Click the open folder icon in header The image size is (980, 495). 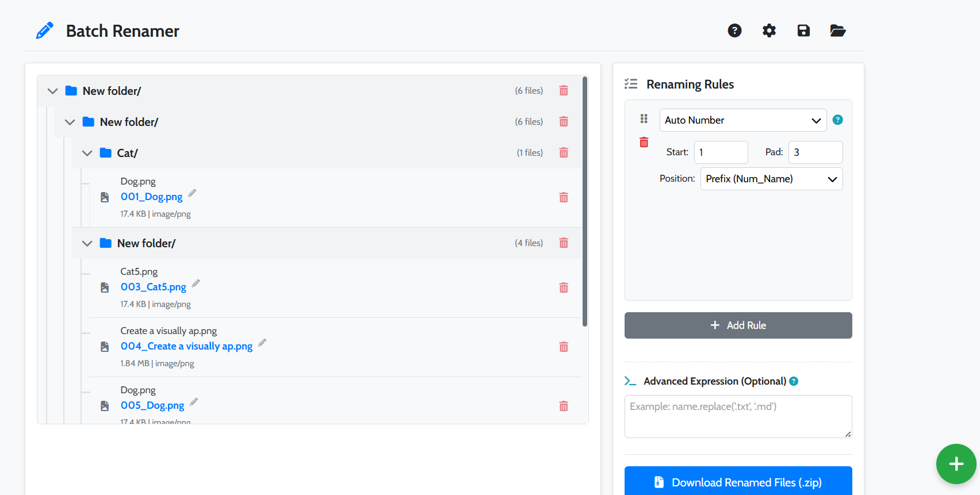coord(838,30)
